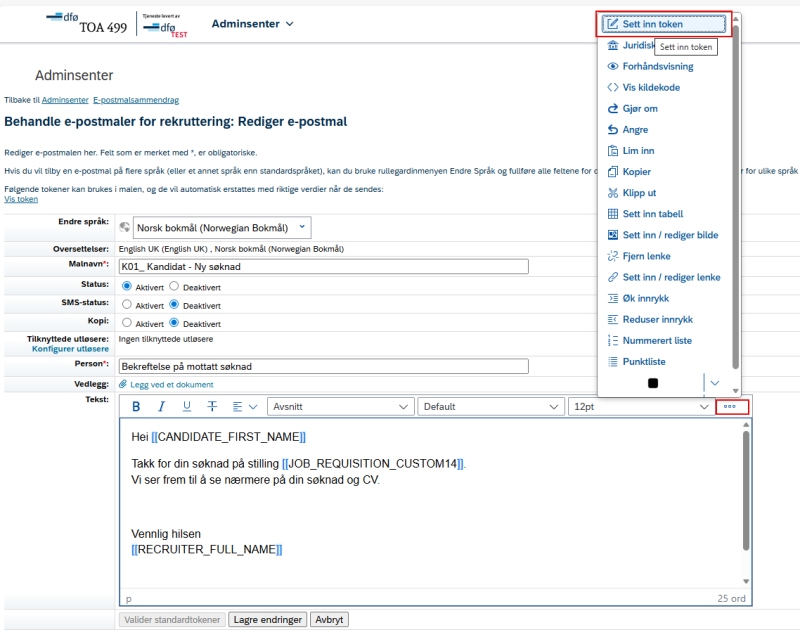This screenshot has width=800, height=637.
Task: Click the Avbryt button
Action: [329, 620]
